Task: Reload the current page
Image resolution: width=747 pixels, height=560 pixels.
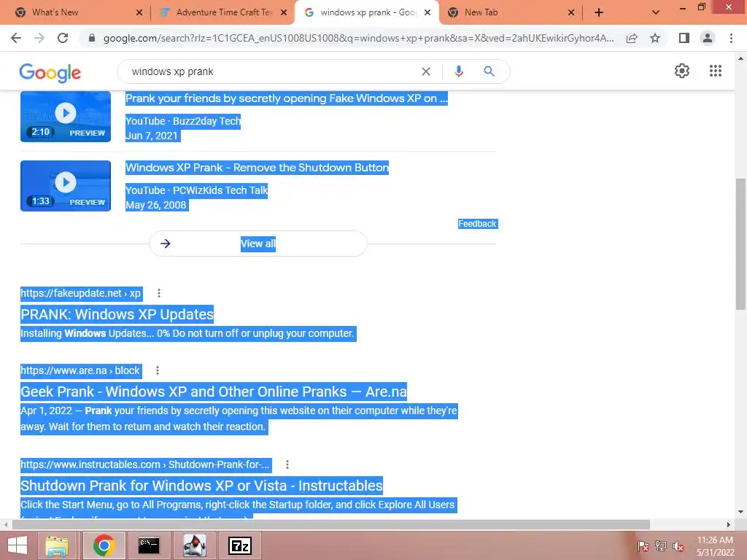Action: click(63, 38)
